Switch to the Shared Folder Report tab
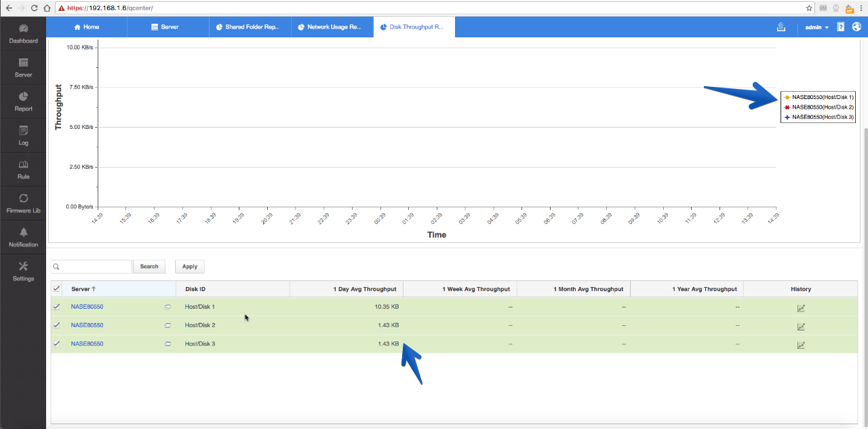 pos(250,27)
